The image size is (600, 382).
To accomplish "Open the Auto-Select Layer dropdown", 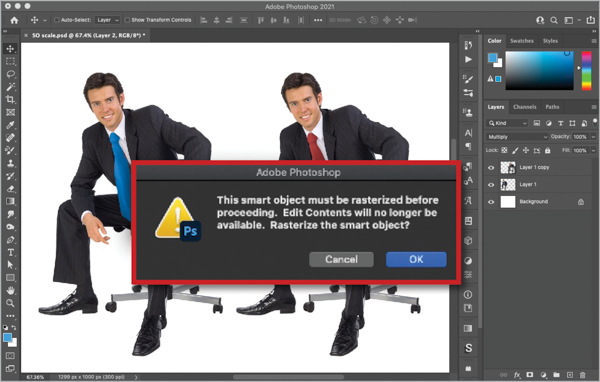I will 108,20.
